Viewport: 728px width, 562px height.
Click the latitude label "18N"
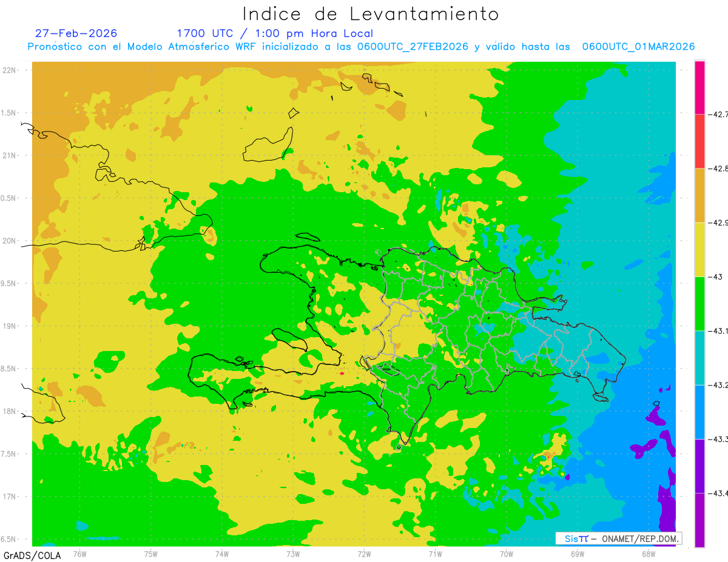pyautogui.click(x=10, y=411)
